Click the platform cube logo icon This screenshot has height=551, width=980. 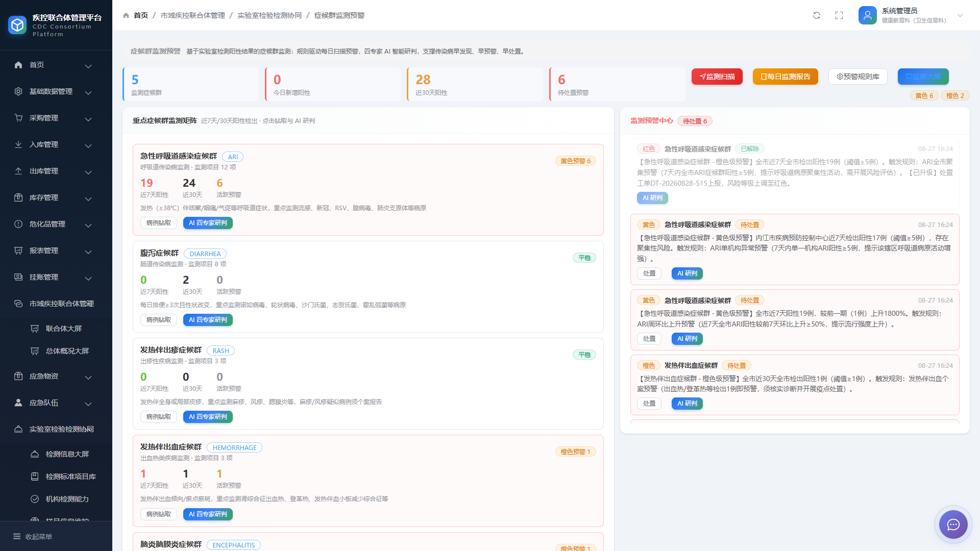click(x=18, y=25)
